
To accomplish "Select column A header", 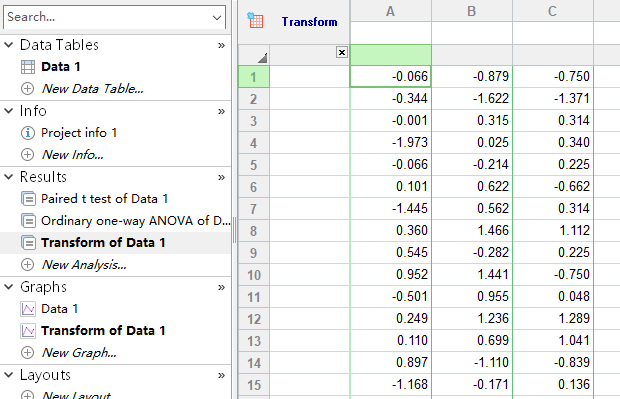I will (391, 11).
